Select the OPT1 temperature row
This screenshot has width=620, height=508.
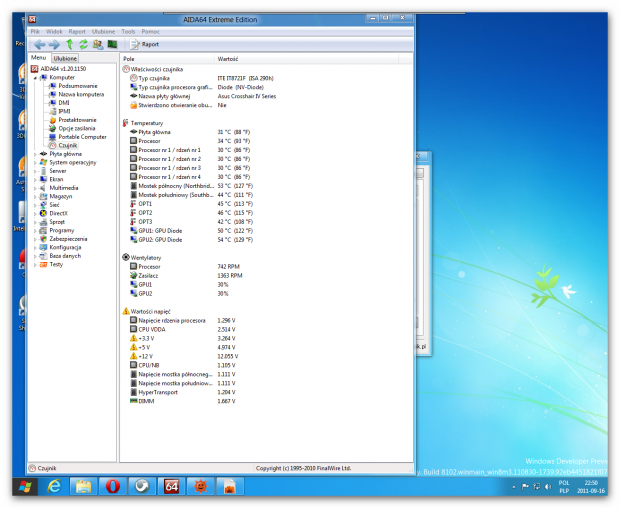pyautogui.click(x=191, y=204)
